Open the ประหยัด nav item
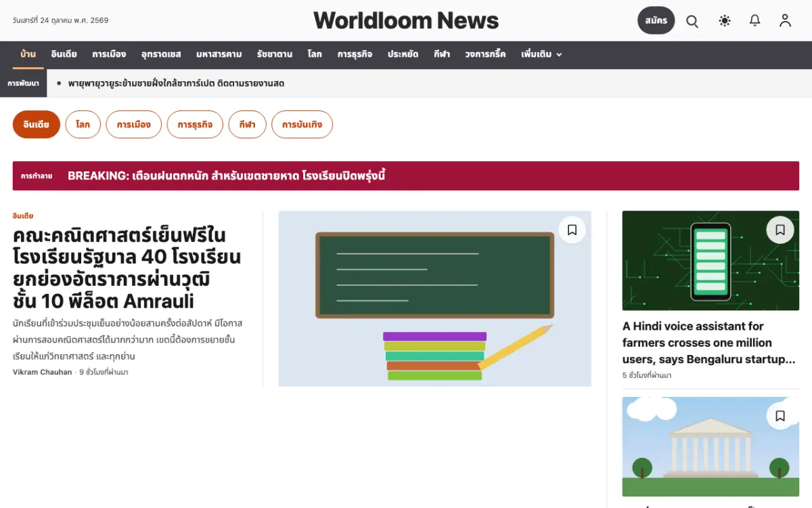The width and height of the screenshot is (812, 508). [403, 54]
